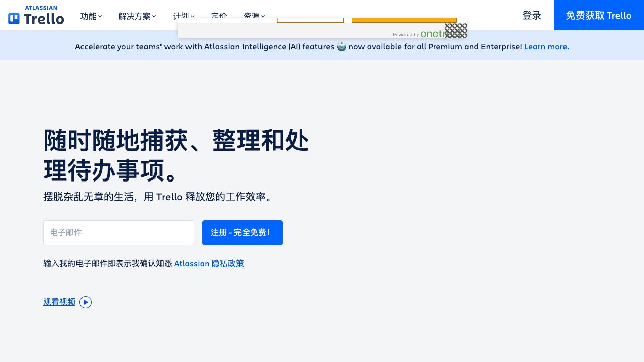Click the 观看视频 text link
This screenshot has height=362, width=644.
(59, 302)
